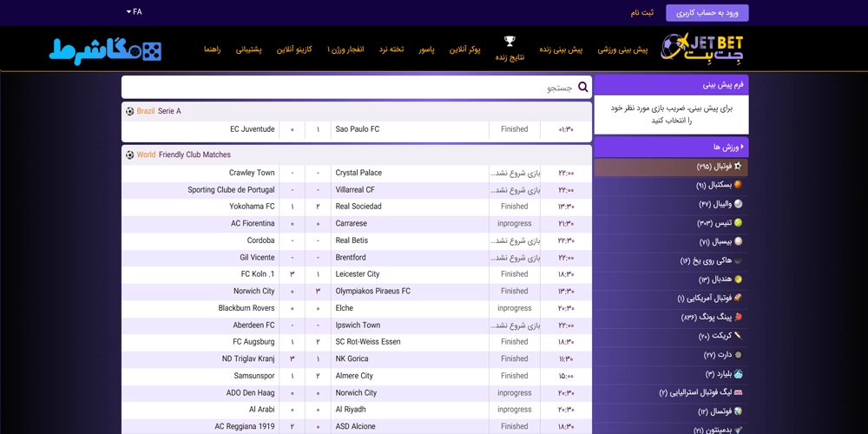Click soccer ball icon beside Brazil Serie A
The width and height of the screenshot is (868, 434).
tap(129, 111)
